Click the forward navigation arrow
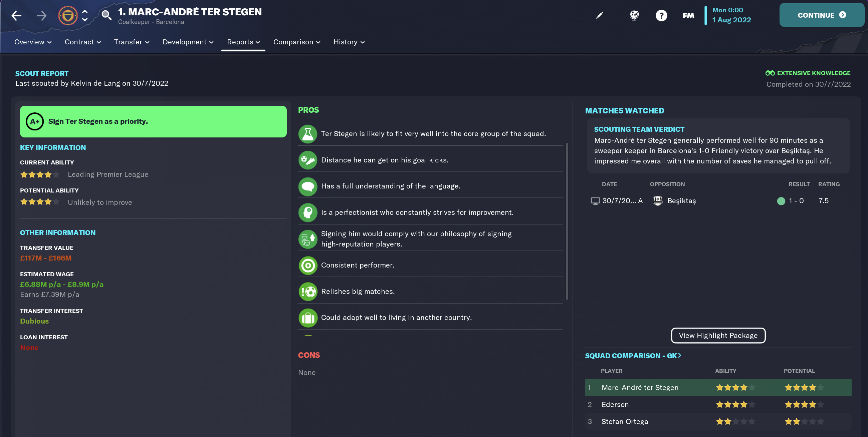This screenshot has height=437, width=868. (41, 15)
